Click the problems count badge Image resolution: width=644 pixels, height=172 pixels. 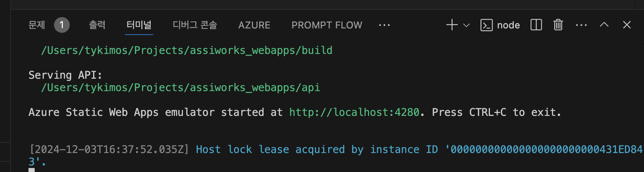62,25
